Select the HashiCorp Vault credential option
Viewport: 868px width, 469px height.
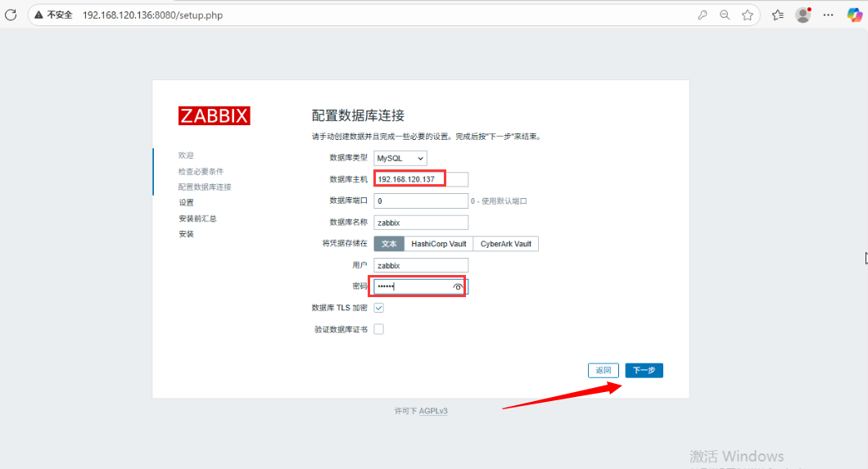pyautogui.click(x=439, y=244)
